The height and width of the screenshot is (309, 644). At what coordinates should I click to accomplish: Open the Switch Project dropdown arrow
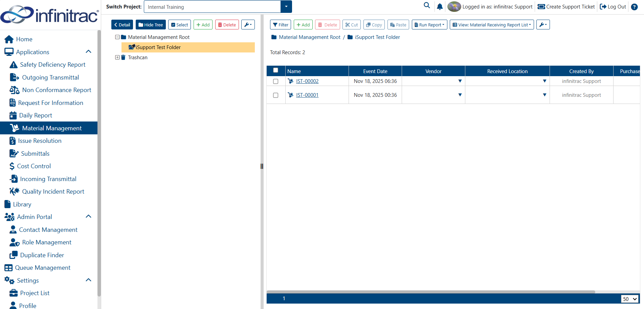(x=286, y=7)
